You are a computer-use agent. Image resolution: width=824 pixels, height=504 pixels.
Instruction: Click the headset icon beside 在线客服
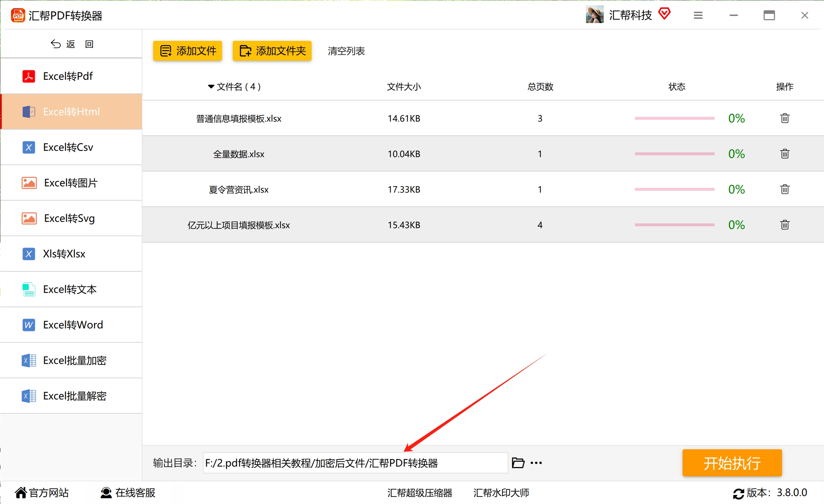(x=106, y=493)
